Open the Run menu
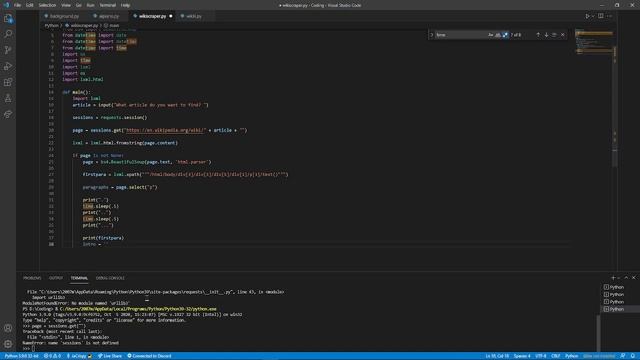This screenshot has height=360, width=640. pyautogui.click(x=90, y=5)
